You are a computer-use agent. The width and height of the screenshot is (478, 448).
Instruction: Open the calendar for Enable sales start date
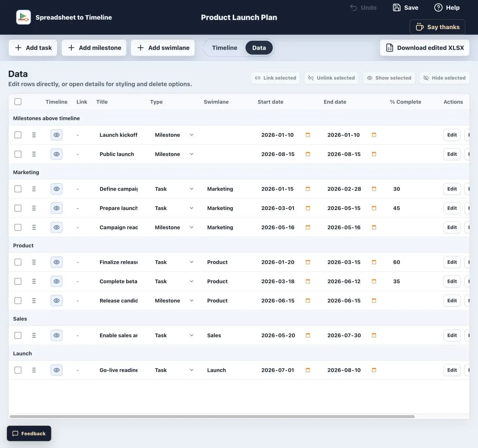[308, 335]
